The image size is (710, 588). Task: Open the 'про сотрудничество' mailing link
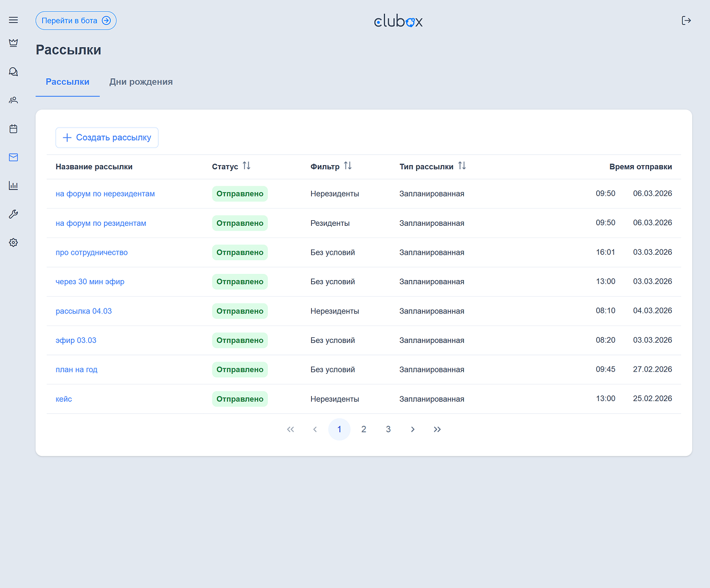click(92, 252)
